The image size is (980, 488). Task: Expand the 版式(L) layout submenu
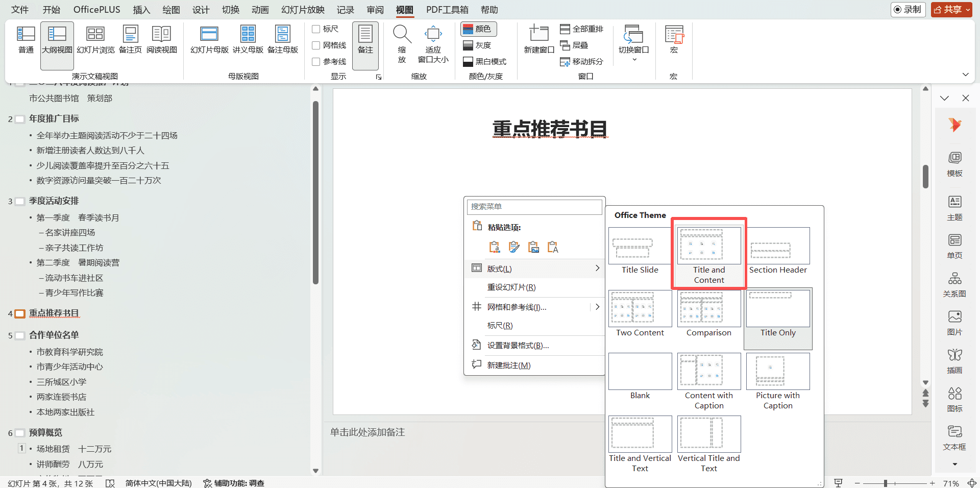534,269
